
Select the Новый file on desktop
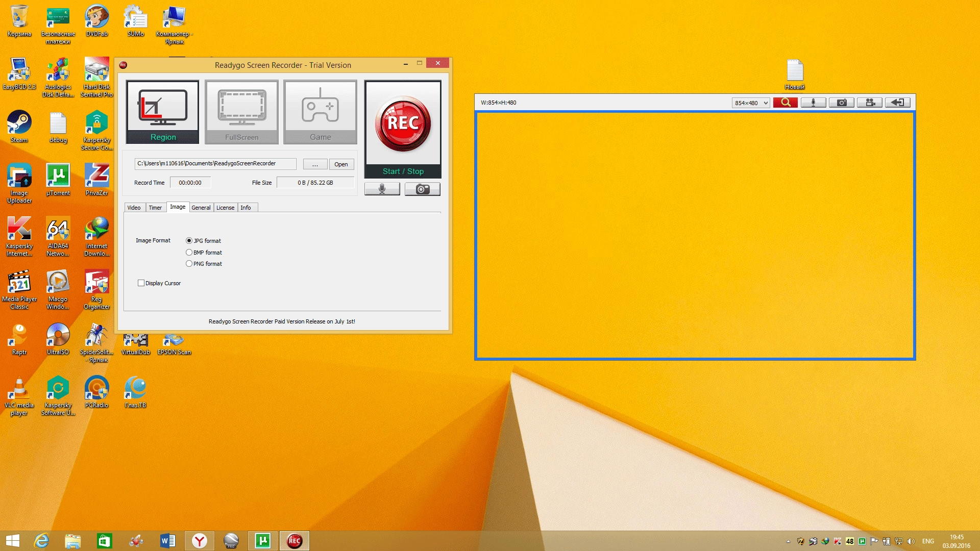tap(795, 74)
